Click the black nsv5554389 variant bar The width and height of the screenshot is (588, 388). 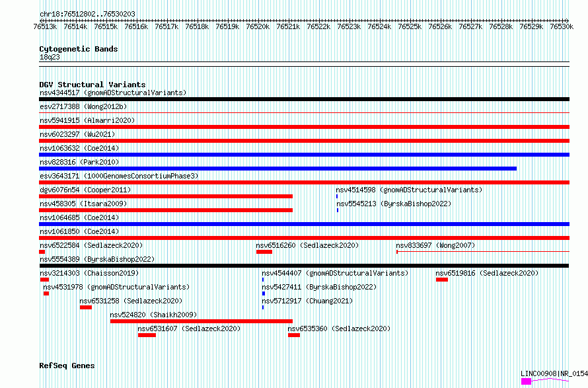pos(304,266)
